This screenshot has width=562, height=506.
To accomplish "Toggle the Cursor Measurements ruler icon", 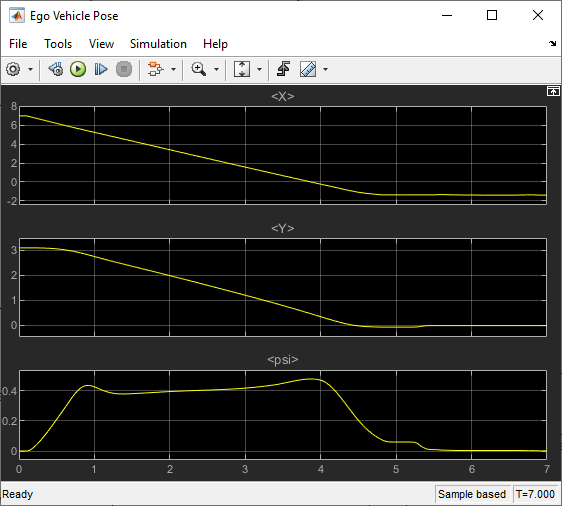I will [308, 69].
